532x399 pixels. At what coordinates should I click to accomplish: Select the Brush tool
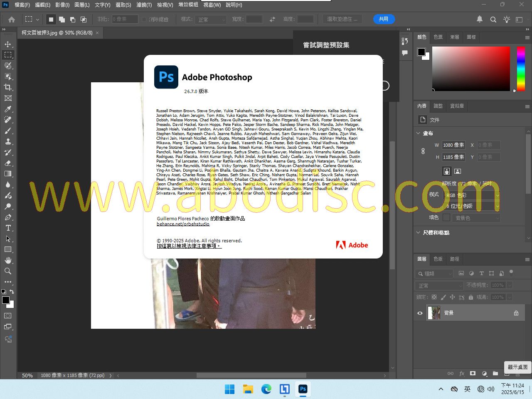[x=8, y=131]
